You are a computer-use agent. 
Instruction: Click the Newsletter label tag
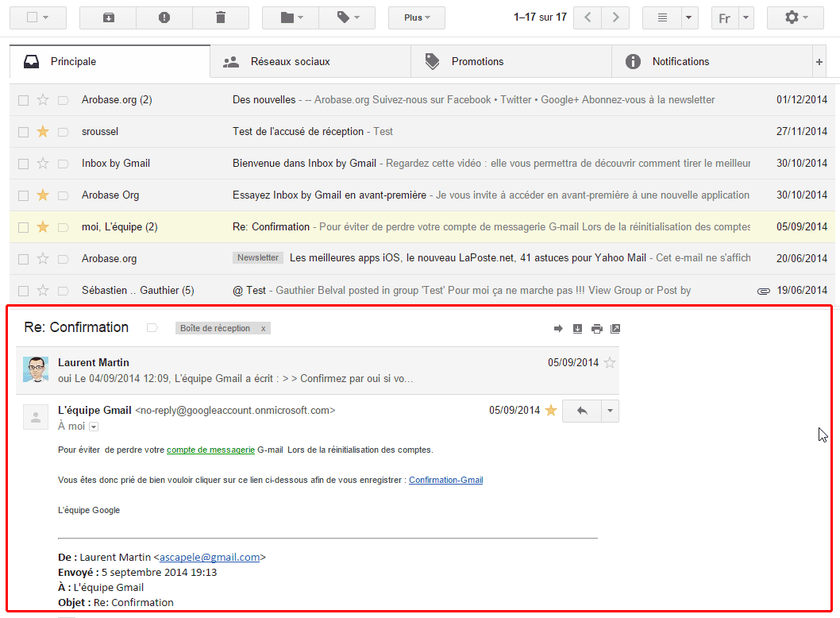[x=258, y=258]
